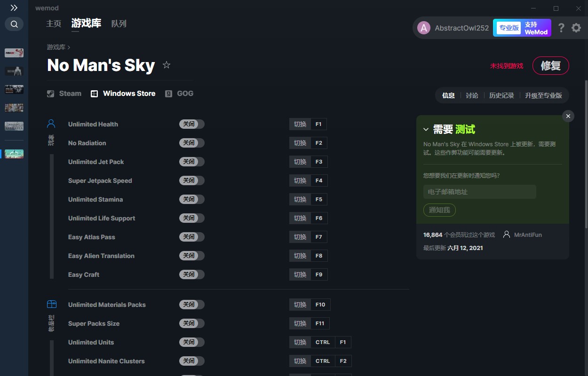Click 切换 button for Unlimited Jet Pack

300,162
